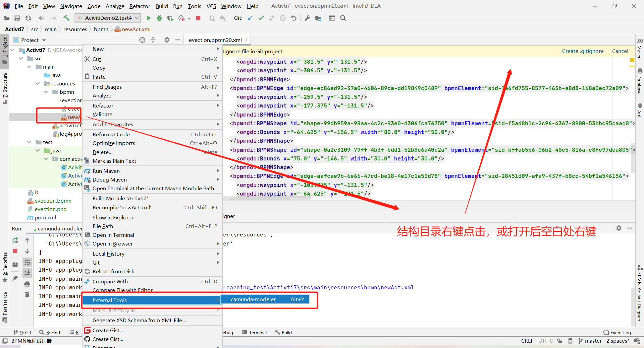Click the bpmn breadcrumb in navigation bar
The height and width of the screenshot is (348, 644).
point(101,29)
